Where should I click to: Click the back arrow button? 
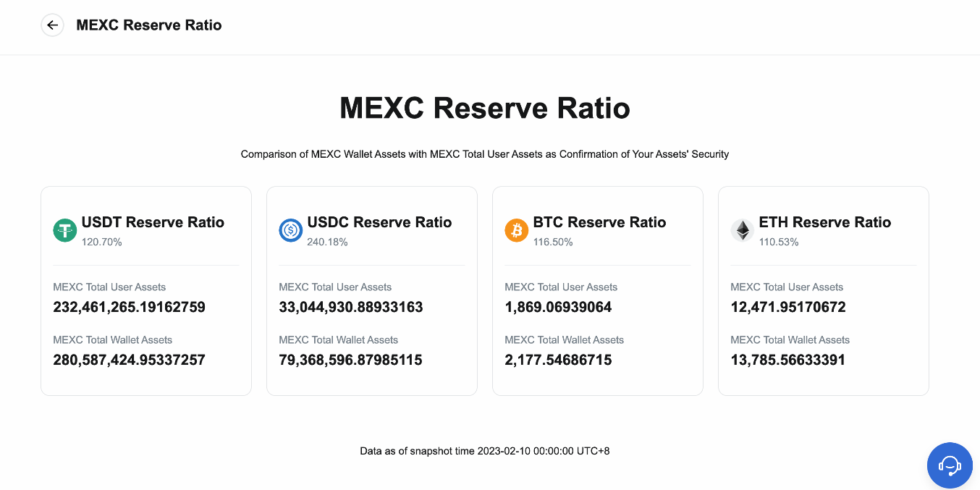(52, 25)
